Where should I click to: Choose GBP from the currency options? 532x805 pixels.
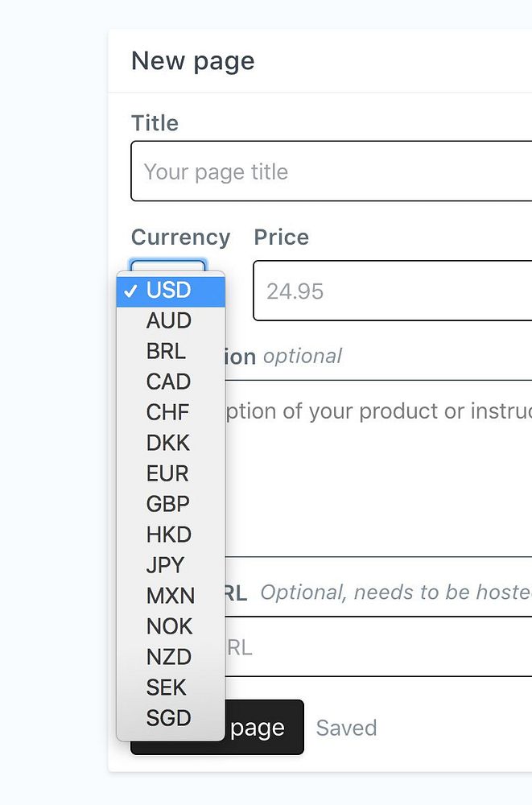[168, 504]
